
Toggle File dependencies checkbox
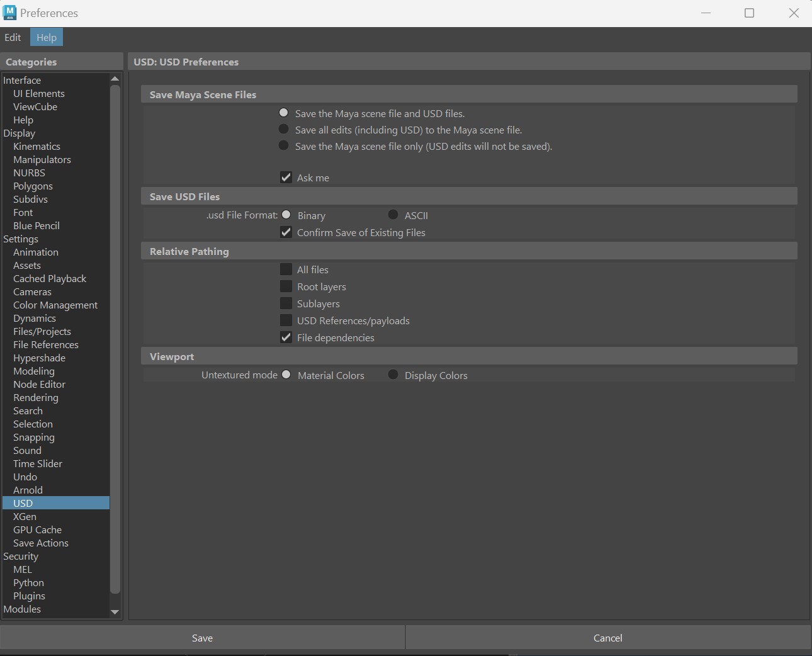point(286,337)
